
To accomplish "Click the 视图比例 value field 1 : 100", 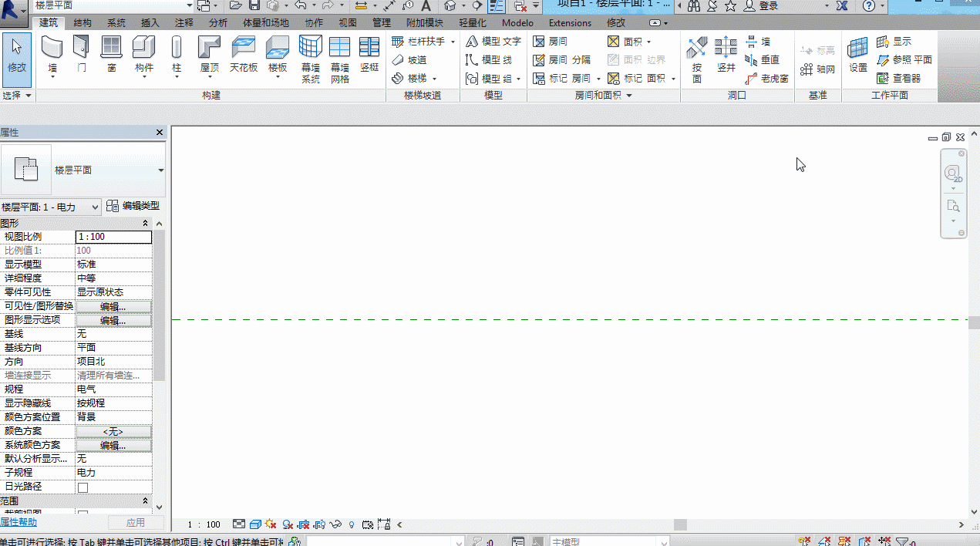I will pos(113,237).
